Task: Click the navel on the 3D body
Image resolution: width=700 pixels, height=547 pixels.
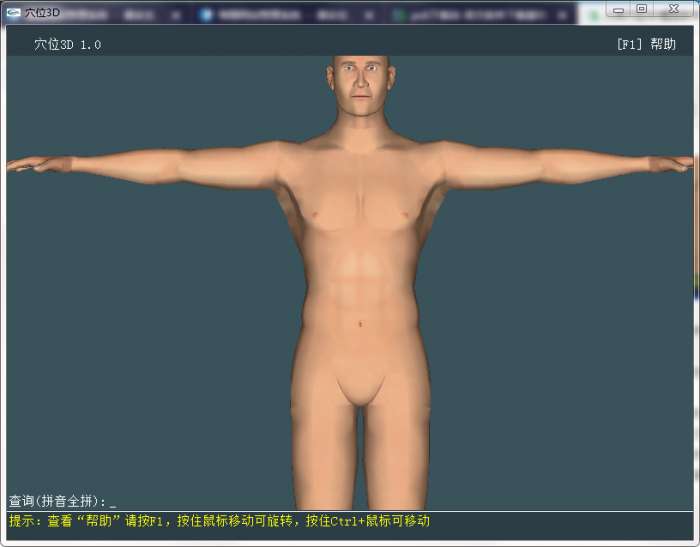Action: tap(361, 323)
